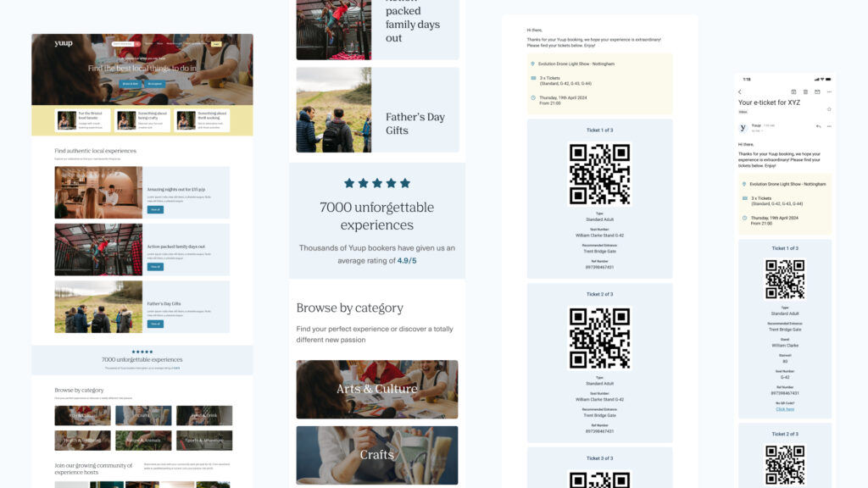Viewport: 868px width, 488px height.
Task: Click the 'Ticket 2 of 3' QR code in the desktop email
Action: pyautogui.click(x=599, y=339)
